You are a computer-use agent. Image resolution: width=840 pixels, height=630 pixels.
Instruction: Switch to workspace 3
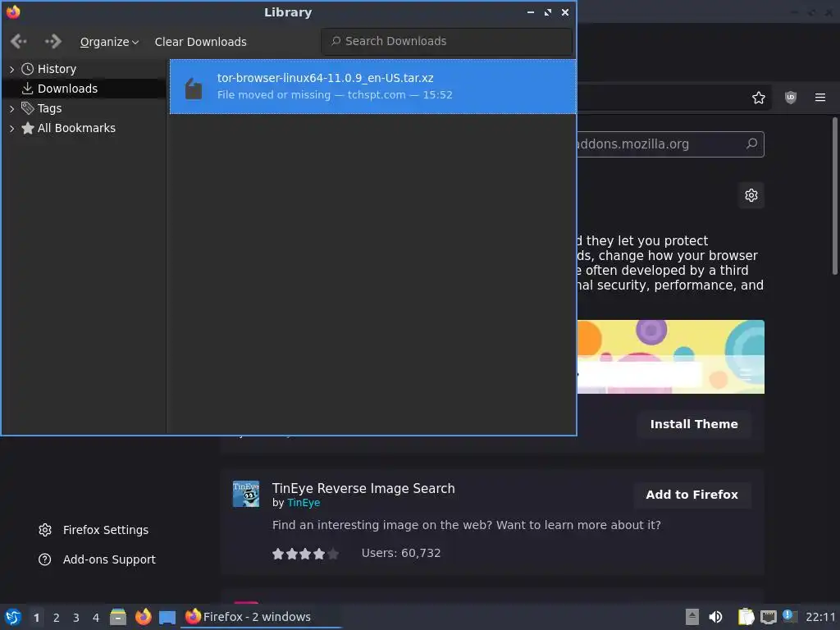(76, 618)
